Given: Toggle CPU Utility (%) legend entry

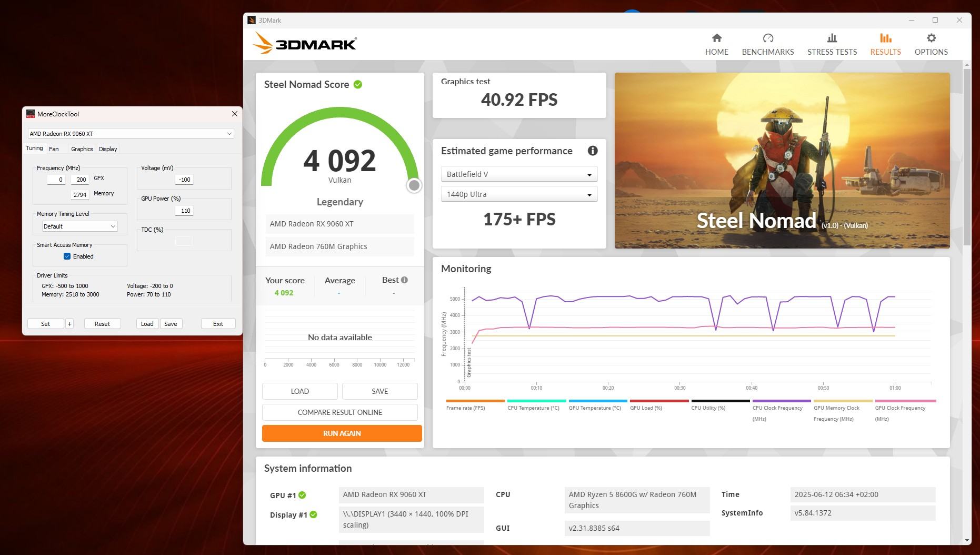Looking at the screenshot, I should tap(720, 405).
